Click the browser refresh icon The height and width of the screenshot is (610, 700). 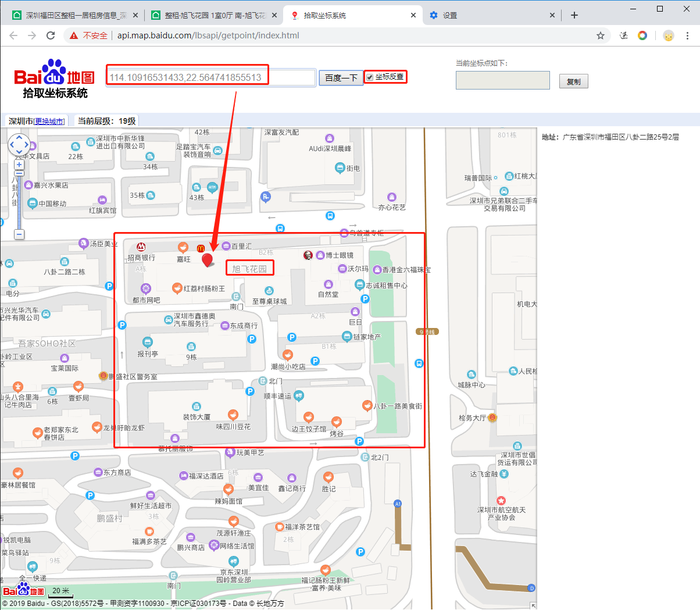51,35
